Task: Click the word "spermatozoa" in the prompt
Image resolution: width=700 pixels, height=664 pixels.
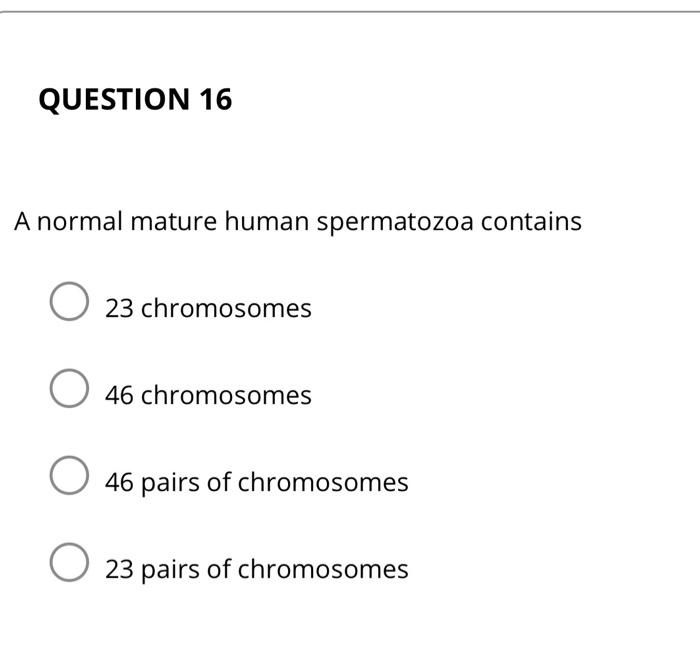Action: (395, 223)
